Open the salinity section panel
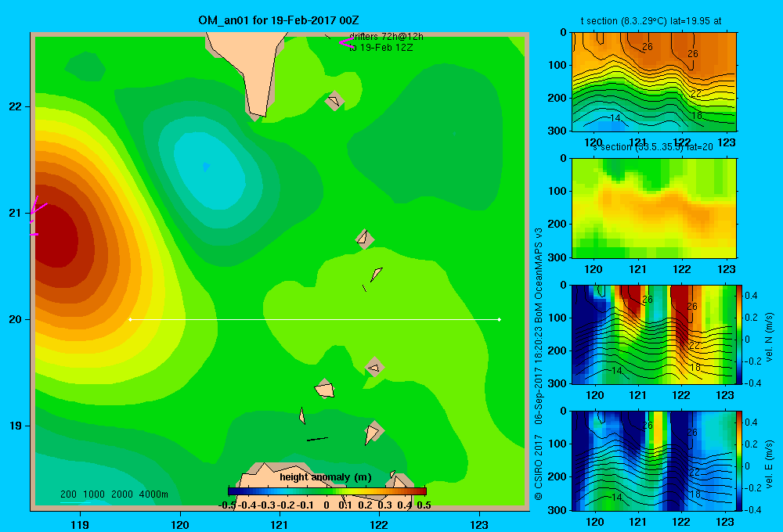 pos(654,208)
